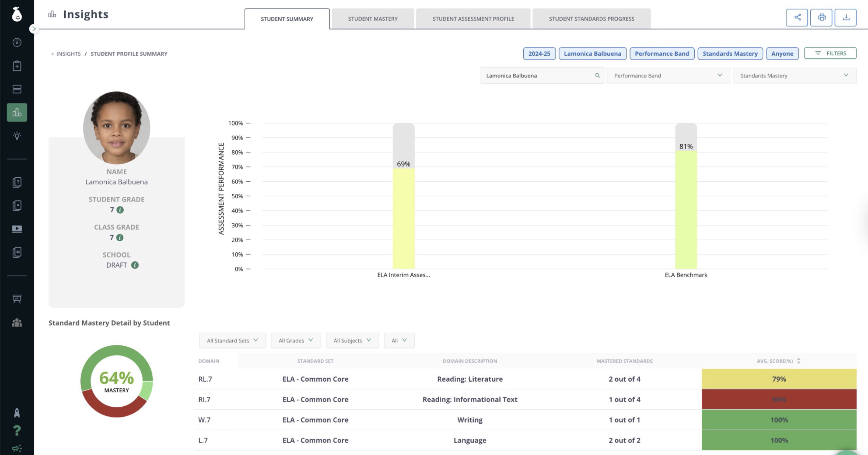Click the download icon button
The height and width of the screenshot is (455, 868).
pos(846,17)
